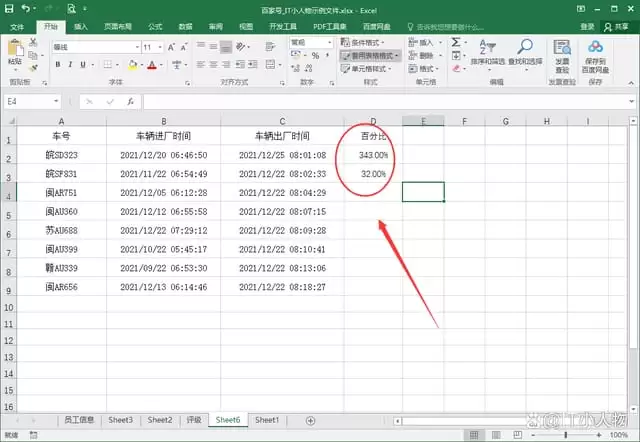Toggle Align Left
This screenshot has height=442, width=640.
[200, 64]
